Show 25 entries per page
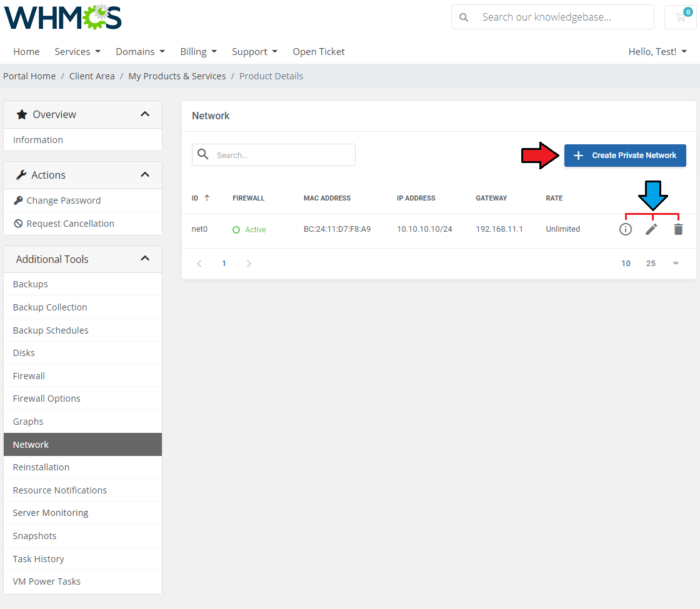700x609 pixels. click(651, 264)
